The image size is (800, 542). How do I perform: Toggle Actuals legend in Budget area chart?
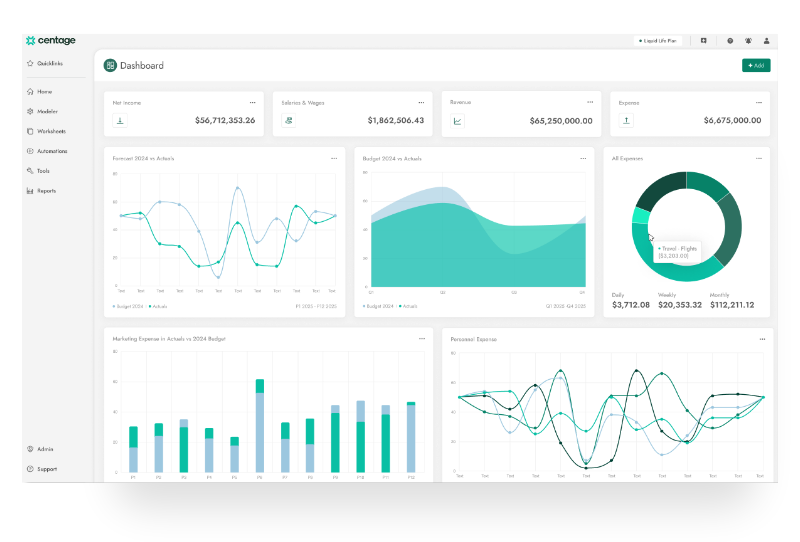tap(408, 306)
